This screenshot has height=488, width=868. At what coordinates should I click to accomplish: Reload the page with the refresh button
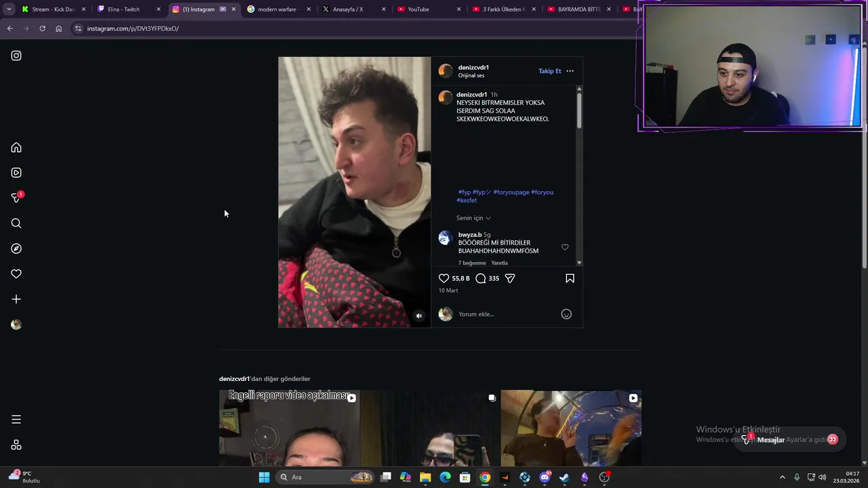coord(42,28)
